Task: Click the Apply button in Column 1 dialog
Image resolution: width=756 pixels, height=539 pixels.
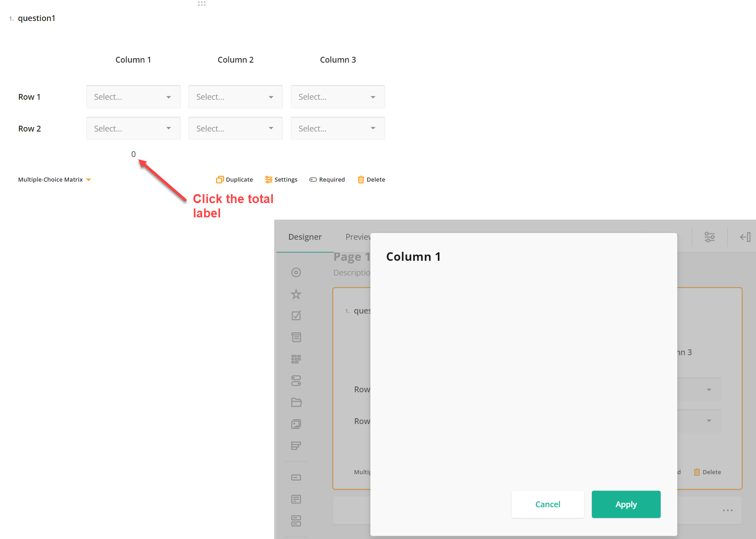Action: pyautogui.click(x=626, y=504)
